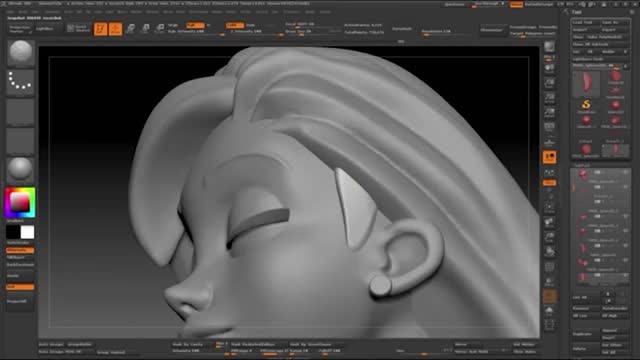
Task: Click the DynaMesh button
Action: click(x=402, y=29)
